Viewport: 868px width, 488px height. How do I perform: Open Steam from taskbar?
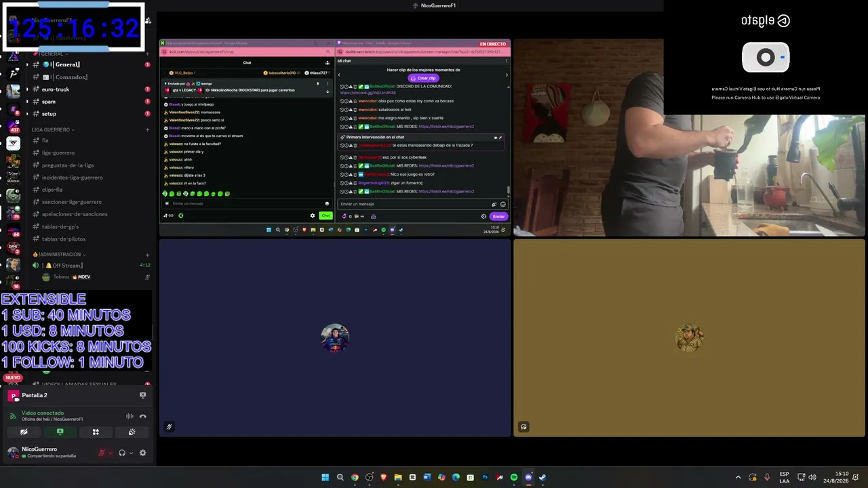542,477
